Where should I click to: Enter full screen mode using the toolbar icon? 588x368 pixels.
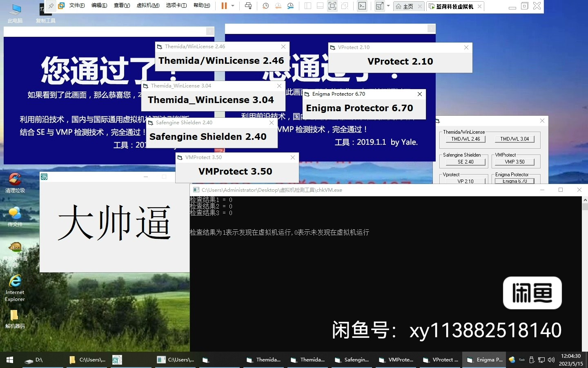click(332, 6)
